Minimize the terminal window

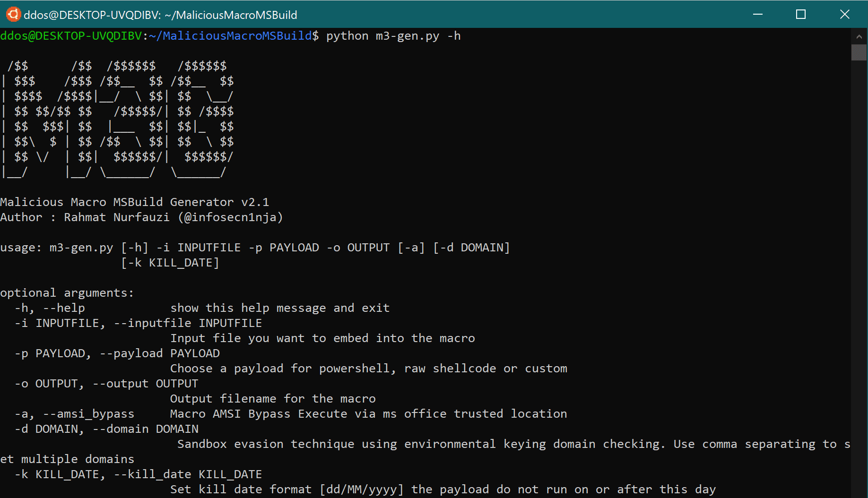click(758, 14)
